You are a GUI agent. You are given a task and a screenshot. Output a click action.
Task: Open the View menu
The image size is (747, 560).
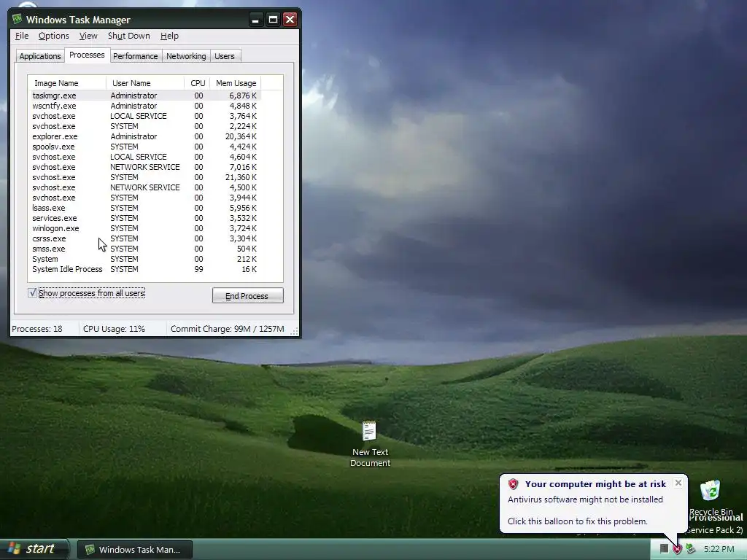tap(88, 36)
